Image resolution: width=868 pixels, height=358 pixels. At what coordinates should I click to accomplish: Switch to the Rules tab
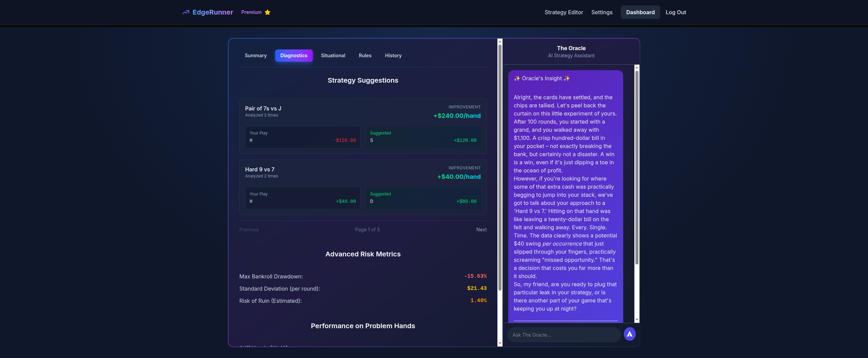[365, 55]
